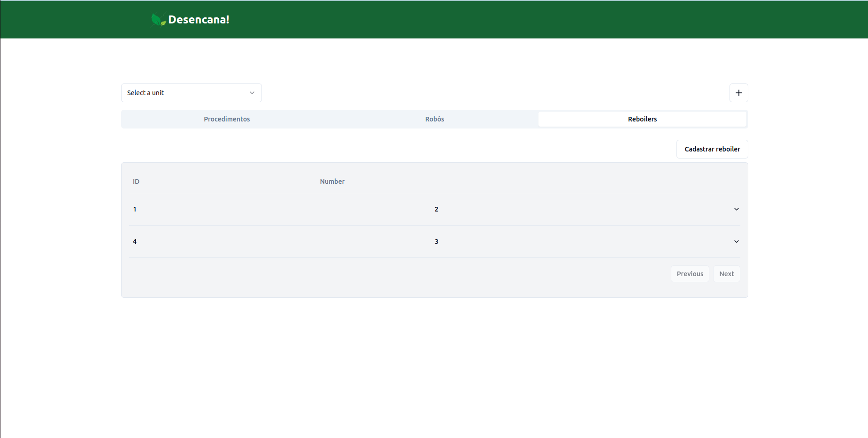Click the Number cell showing 3
This screenshot has width=868, height=438.
(436, 242)
